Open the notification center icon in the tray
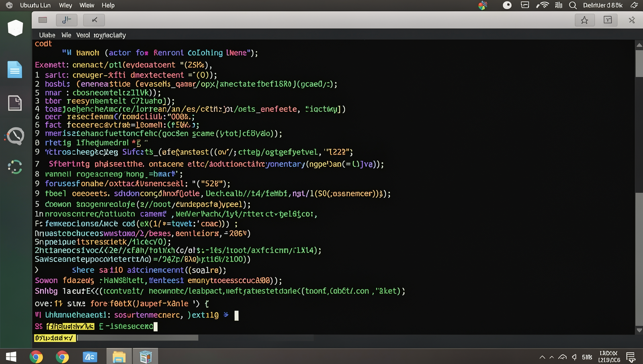 (631, 357)
